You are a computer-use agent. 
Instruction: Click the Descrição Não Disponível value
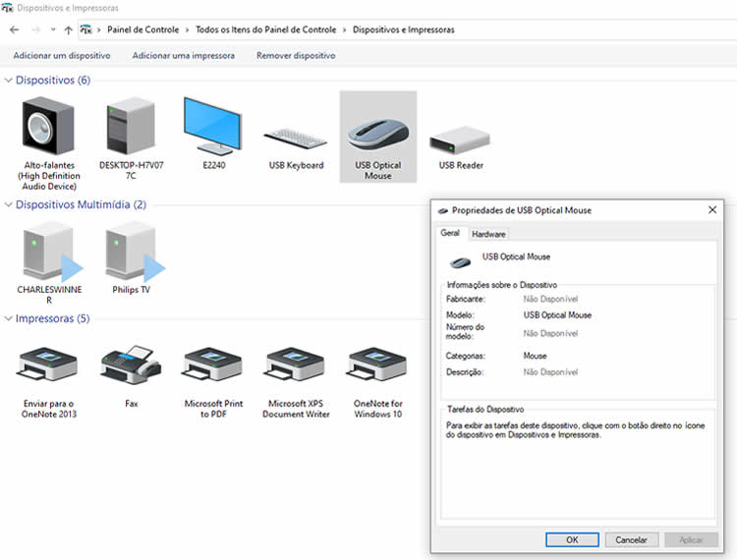[x=550, y=372]
